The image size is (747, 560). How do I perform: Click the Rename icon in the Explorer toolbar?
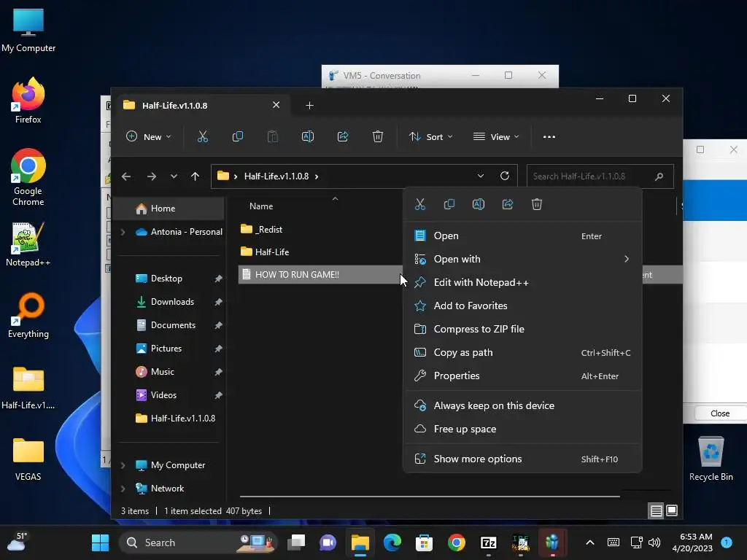[x=308, y=136]
